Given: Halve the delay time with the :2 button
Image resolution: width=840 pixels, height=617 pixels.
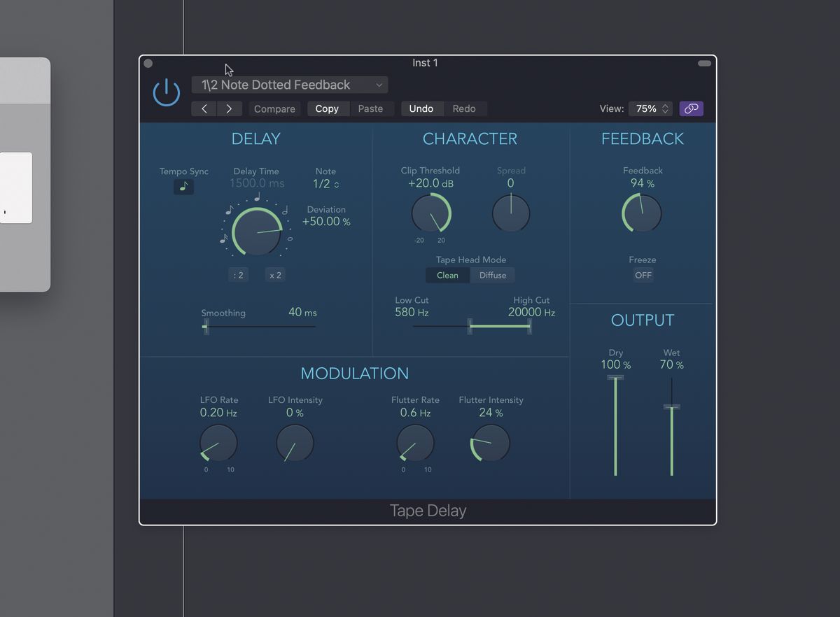Looking at the screenshot, I should click(238, 275).
